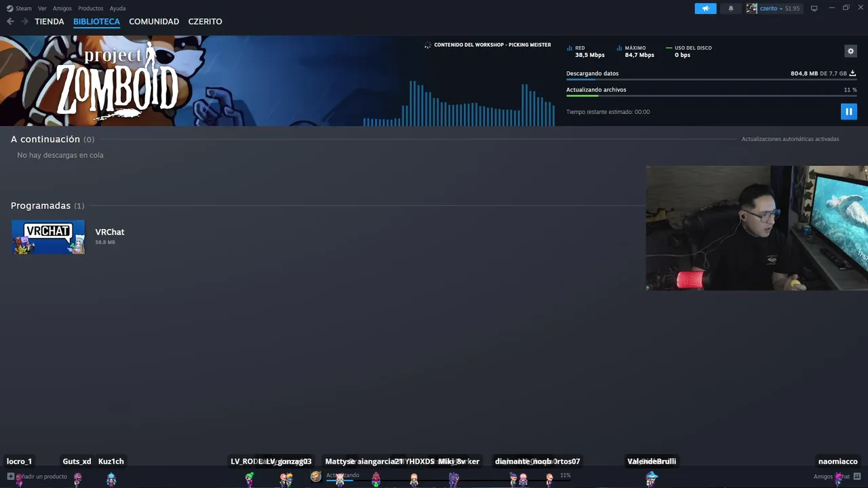Click Actualizaciones automáticas activadas link
This screenshot has height=488, width=868.
click(790, 139)
